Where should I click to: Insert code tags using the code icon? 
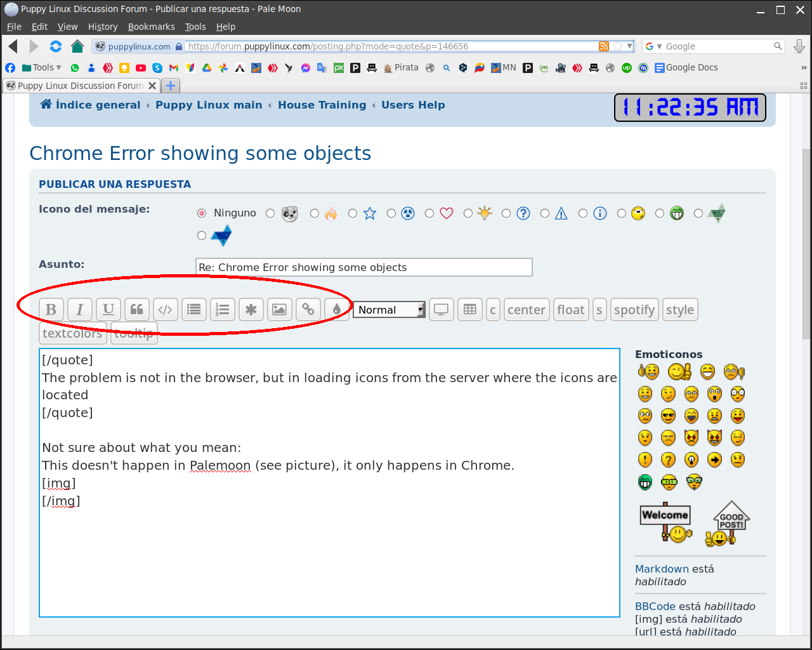tap(166, 310)
